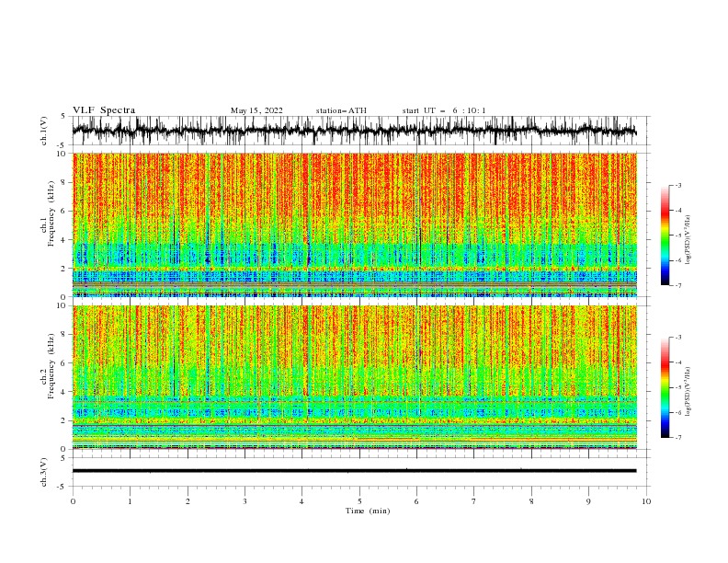The height and width of the screenshot is (563, 728).
Task: Click ch.2 frequency tick label '8'
Action: pyautogui.click(x=63, y=335)
